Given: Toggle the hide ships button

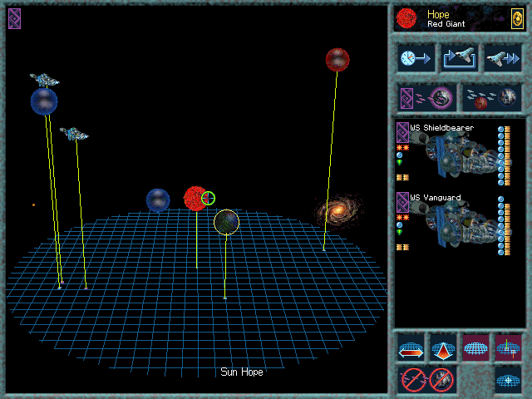Looking at the screenshot, I should coord(412,380).
